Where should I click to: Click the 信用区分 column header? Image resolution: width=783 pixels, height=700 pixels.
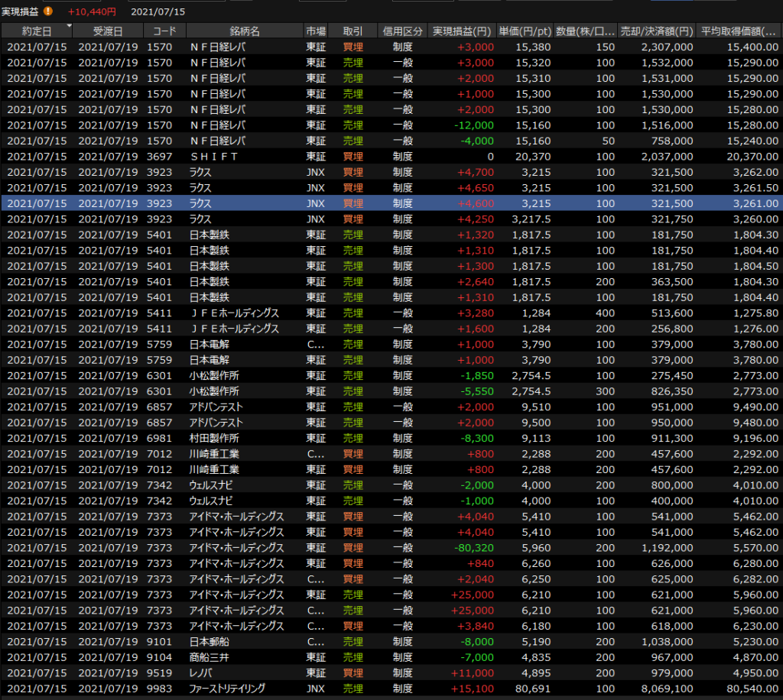pos(402,31)
